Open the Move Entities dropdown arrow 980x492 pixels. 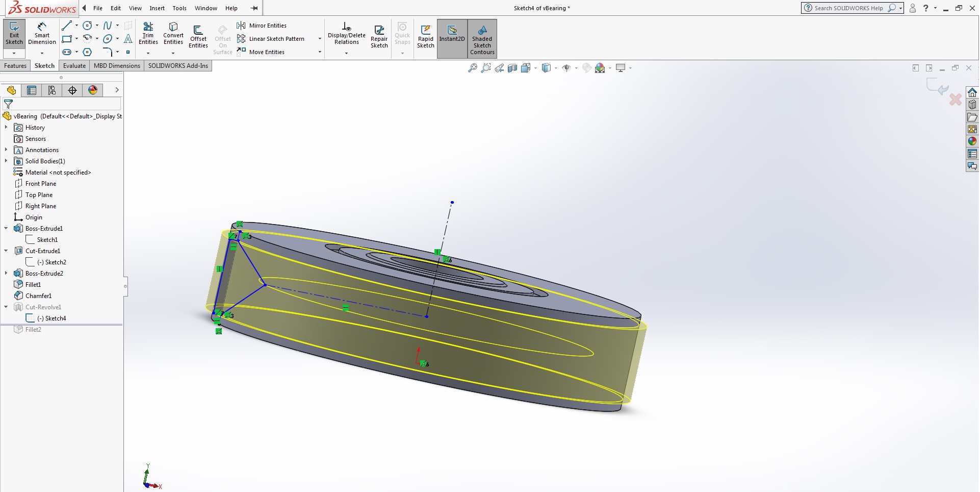click(320, 52)
